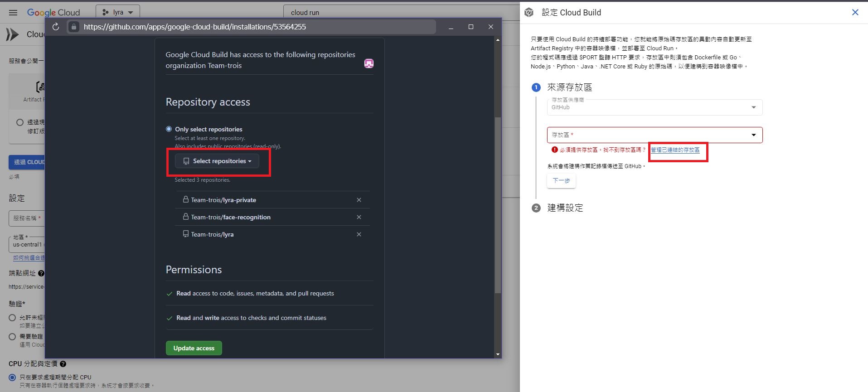This screenshot has width=868, height=392.
Task: Remove Team-trois/lyra-private from selected repositories
Action: [359, 200]
